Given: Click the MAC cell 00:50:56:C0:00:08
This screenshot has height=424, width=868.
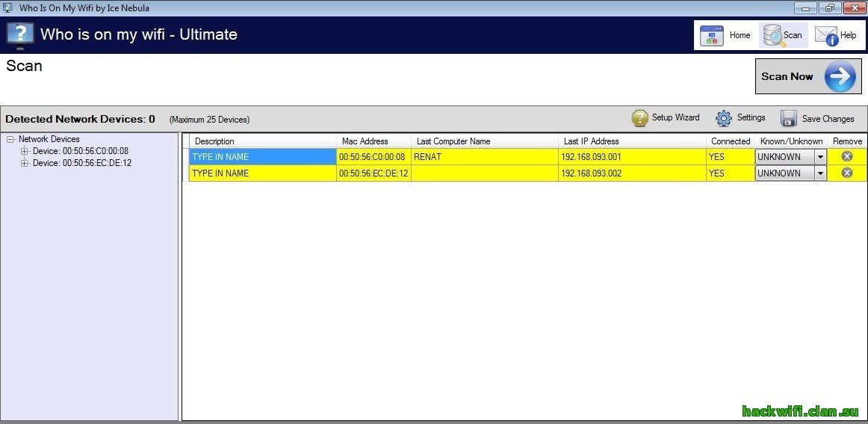Looking at the screenshot, I should (x=373, y=157).
